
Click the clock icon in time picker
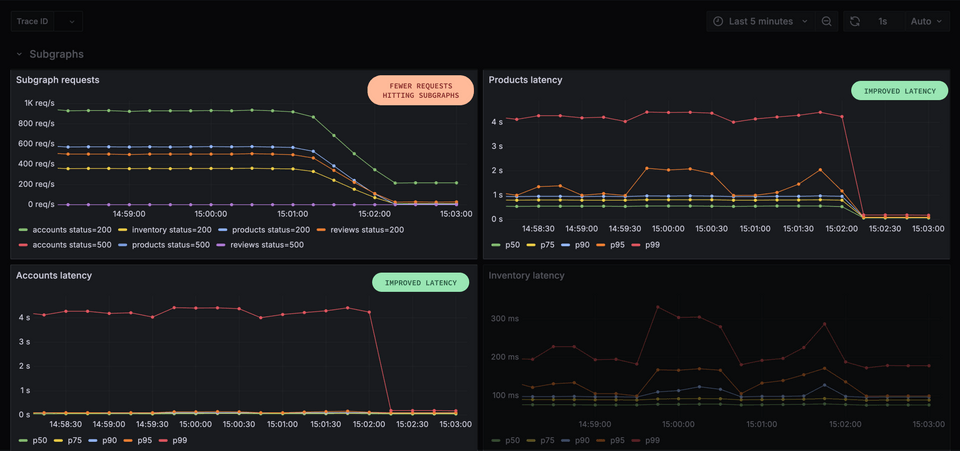tap(718, 21)
